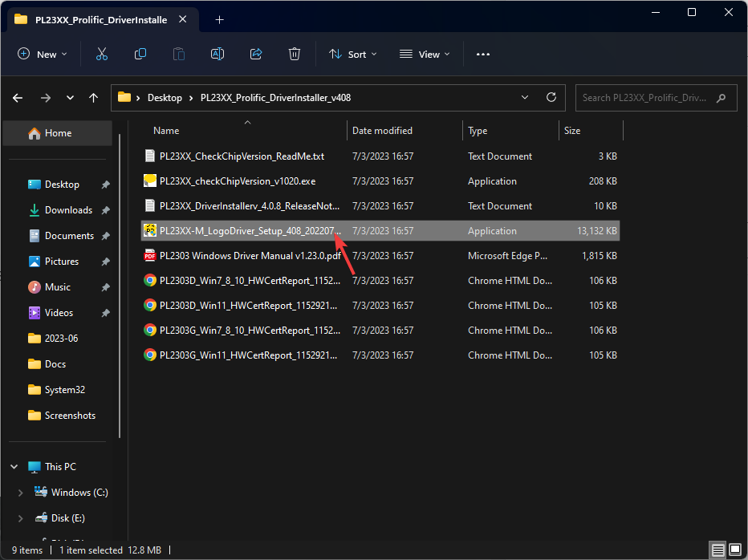The height and width of the screenshot is (560, 748).
Task: Click the Delete trash icon
Action: pyautogui.click(x=295, y=54)
